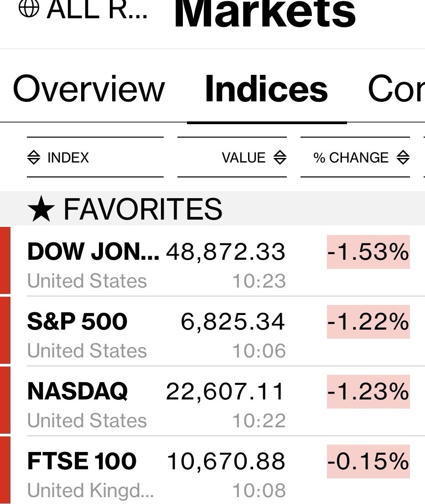
Task: Open the partially visible tab after Indices
Action: [x=396, y=89]
